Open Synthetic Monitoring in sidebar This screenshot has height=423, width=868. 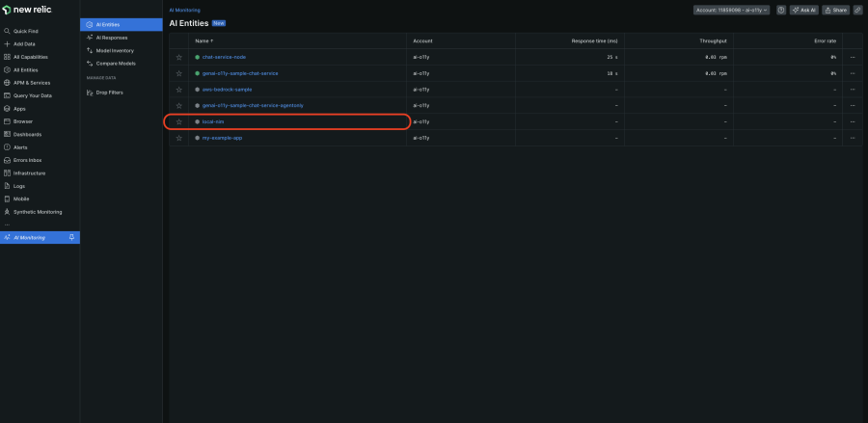[38, 211]
